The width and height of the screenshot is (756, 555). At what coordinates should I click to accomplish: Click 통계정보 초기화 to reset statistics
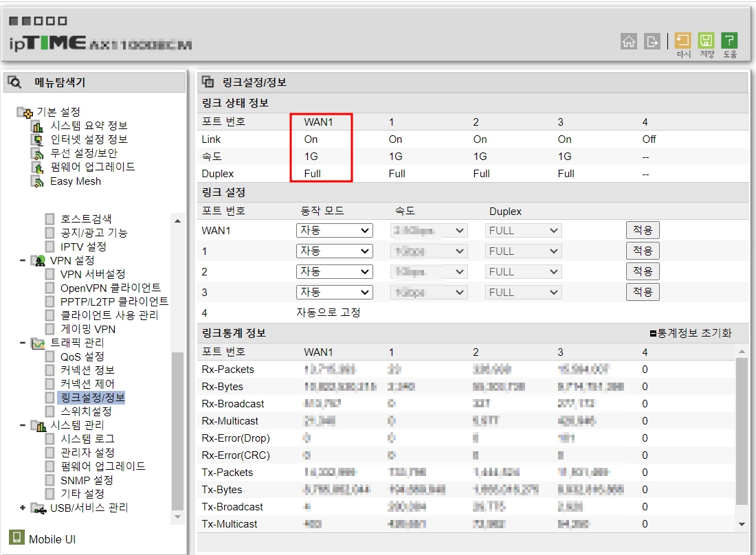point(691,333)
